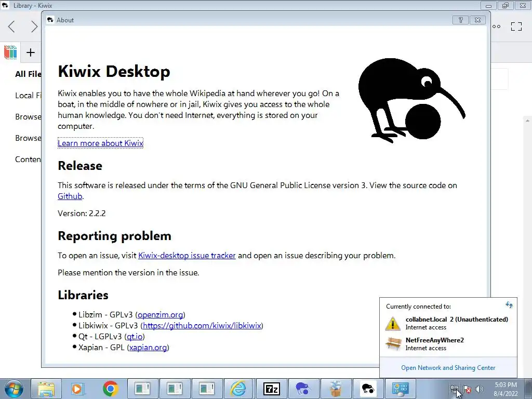This screenshot has width=532, height=399.
Task: Click the Version: 2.2.2 text
Action: pos(82,214)
